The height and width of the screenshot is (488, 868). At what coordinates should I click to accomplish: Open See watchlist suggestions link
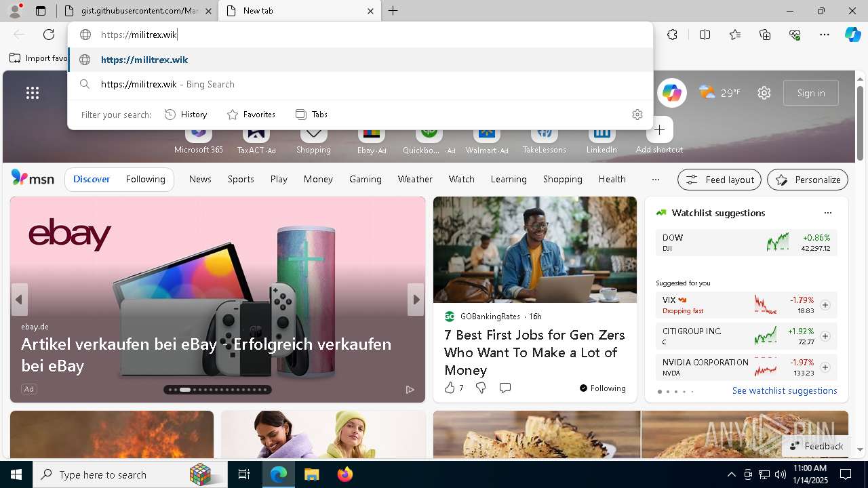tap(785, 390)
